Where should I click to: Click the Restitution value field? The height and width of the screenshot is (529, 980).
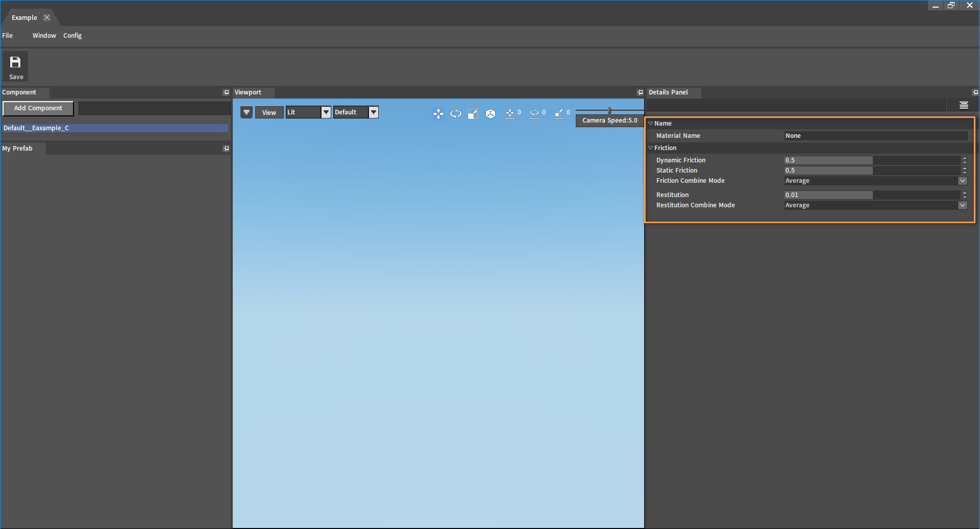(872, 195)
